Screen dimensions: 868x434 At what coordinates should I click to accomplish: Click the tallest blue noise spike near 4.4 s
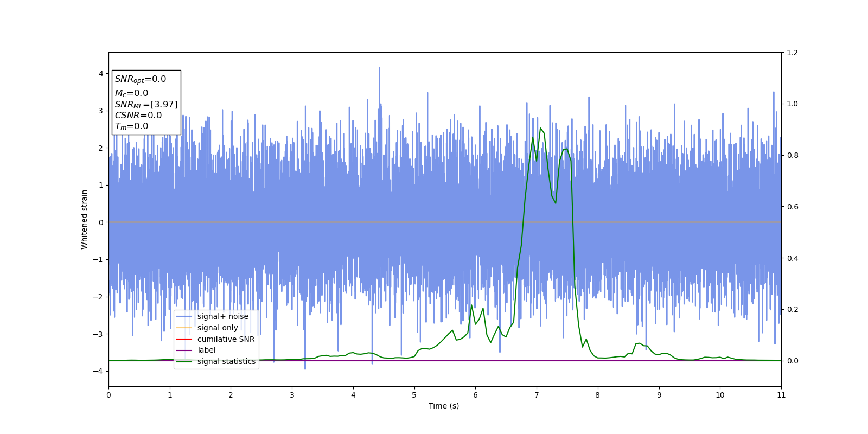tap(379, 68)
